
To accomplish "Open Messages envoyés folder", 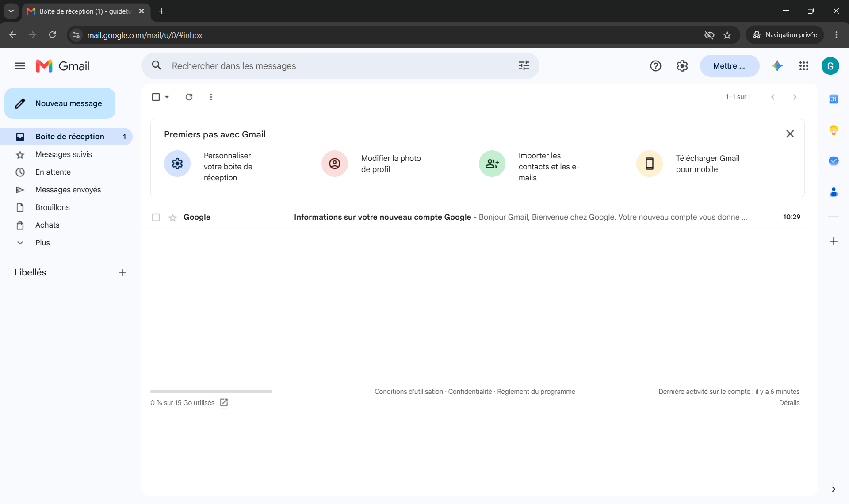I will pos(66,190).
